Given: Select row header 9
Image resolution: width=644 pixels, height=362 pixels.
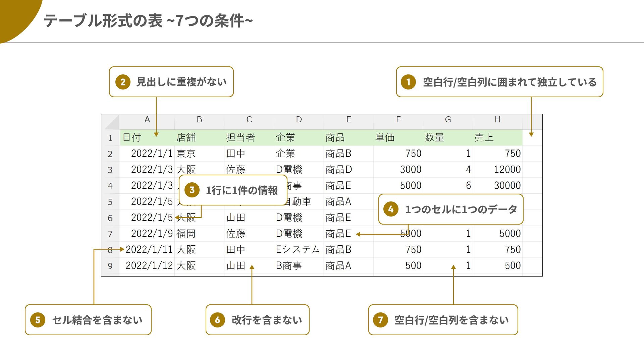Looking at the screenshot, I should pos(110,266).
